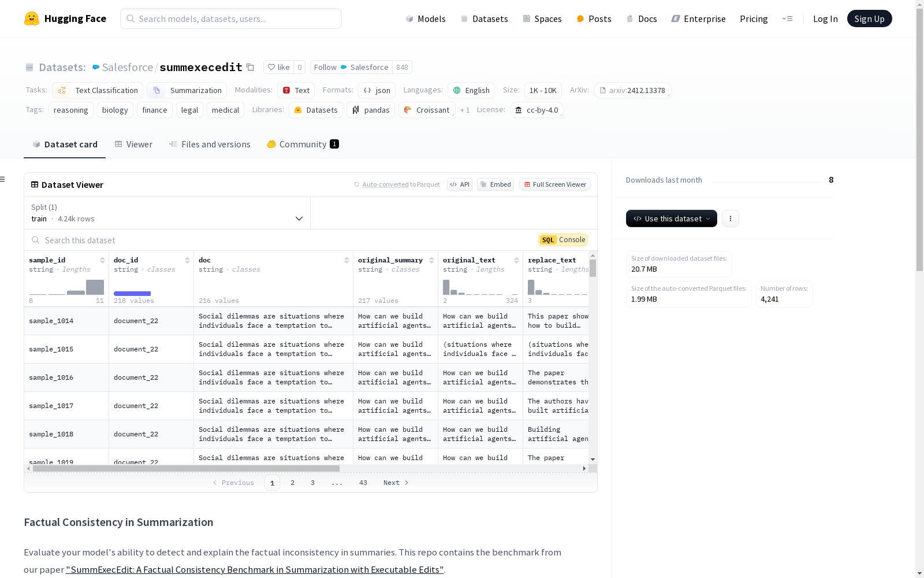
Task: Click the Datasets library tag
Action: 316,110
